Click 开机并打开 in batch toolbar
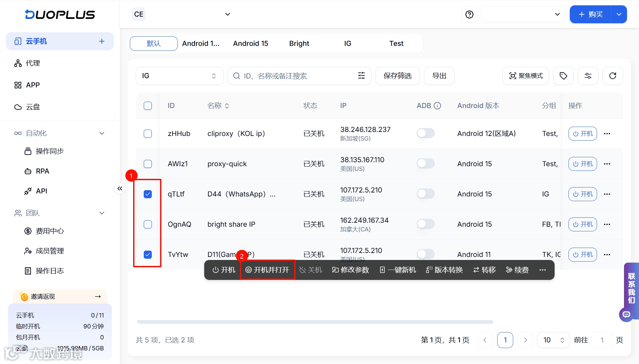This screenshot has height=364, width=639. (x=268, y=270)
